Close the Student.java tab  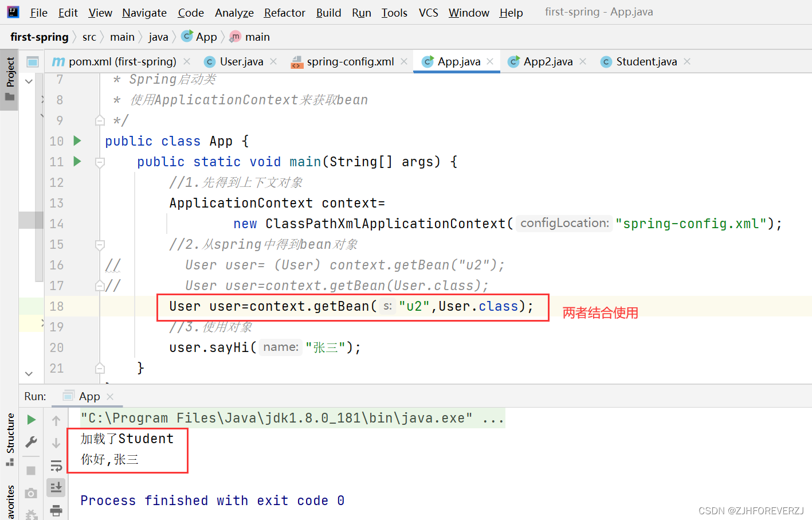pyautogui.click(x=687, y=61)
